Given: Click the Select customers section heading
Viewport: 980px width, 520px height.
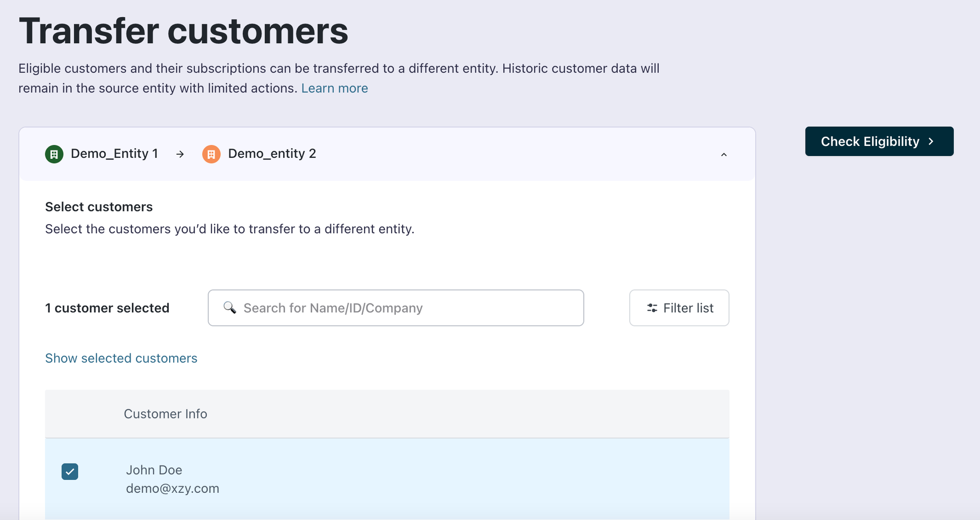Looking at the screenshot, I should click(x=99, y=207).
